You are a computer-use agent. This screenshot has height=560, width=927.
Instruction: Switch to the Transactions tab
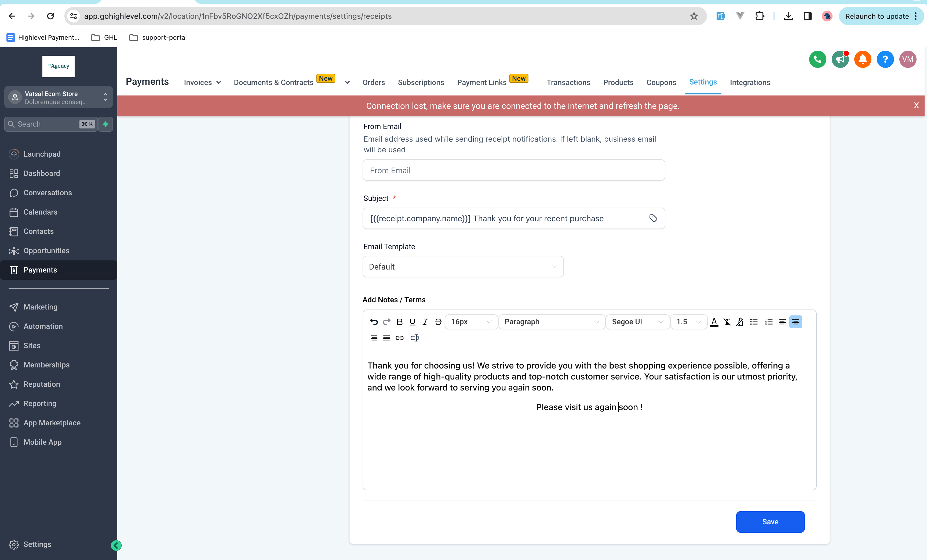point(568,82)
